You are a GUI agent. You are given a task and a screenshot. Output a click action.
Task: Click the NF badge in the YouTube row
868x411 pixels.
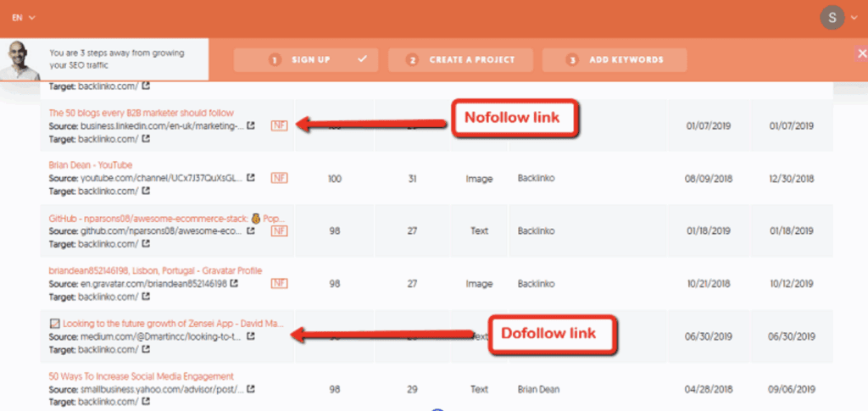[x=279, y=178]
